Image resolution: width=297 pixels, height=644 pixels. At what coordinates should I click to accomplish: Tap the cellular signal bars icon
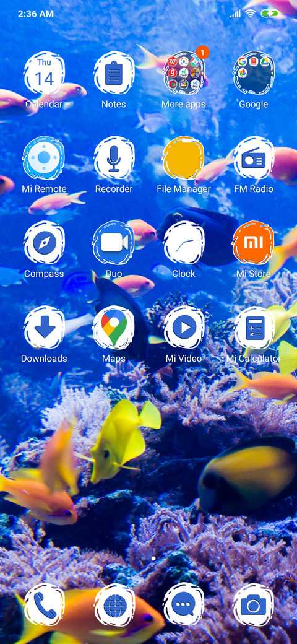pos(235,14)
